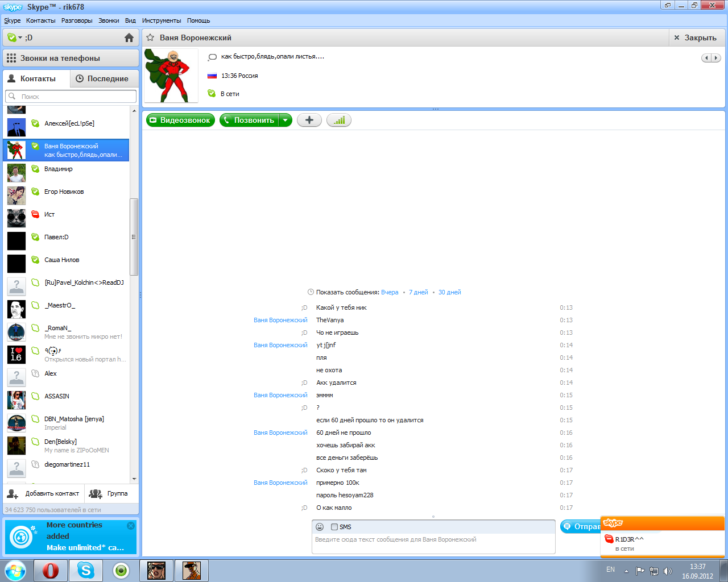
Task: Select contact DBN_Matosha [jenya]
Action: pyautogui.click(x=67, y=423)
